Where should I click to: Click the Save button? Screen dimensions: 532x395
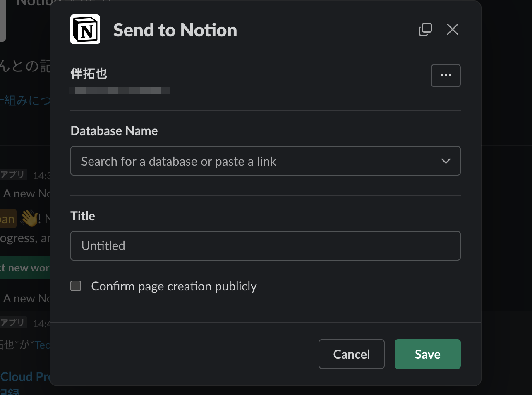pos(427,354)
